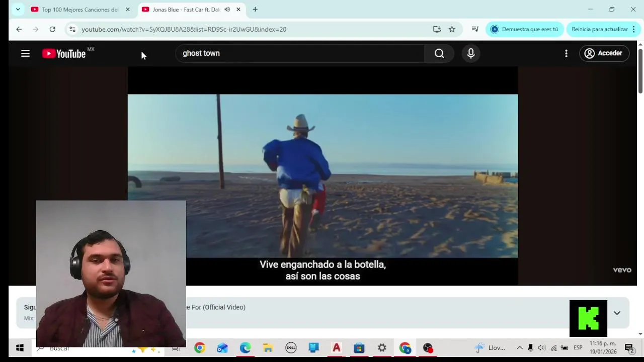This screenshot has height=362, width=644.
Task: Open YouTube settings three-dot menu
Action: tap(566, 53)
